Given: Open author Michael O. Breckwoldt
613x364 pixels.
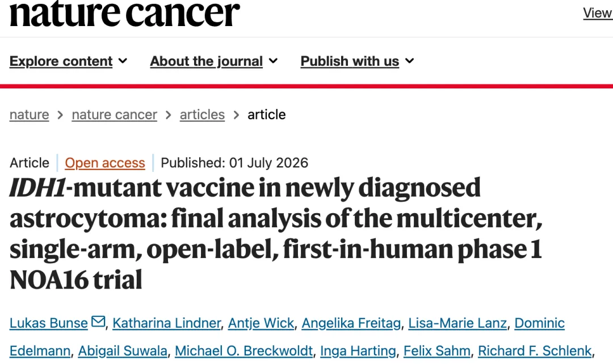Looking at the screenshot, I should coord(243,351).
